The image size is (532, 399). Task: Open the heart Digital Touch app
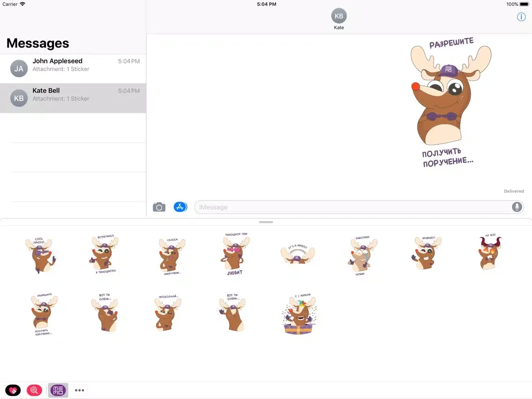[x=13, y=390]
